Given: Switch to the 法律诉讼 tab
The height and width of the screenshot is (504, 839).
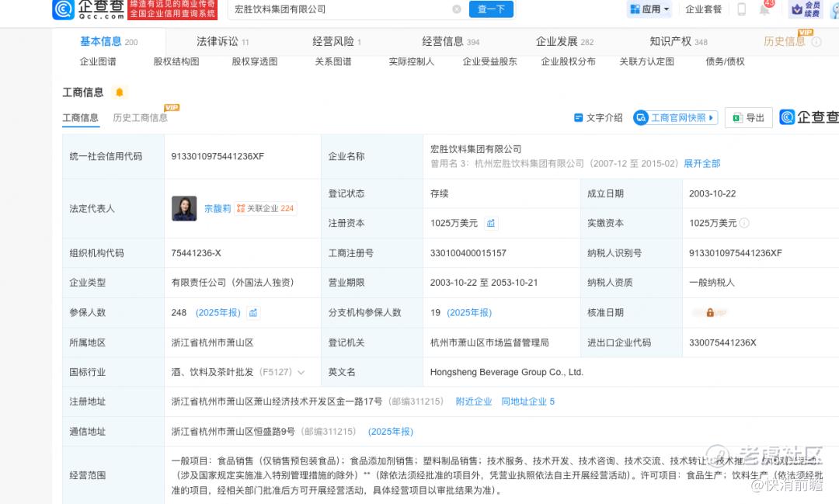Looking at the screenshot, I should [222, 42].
